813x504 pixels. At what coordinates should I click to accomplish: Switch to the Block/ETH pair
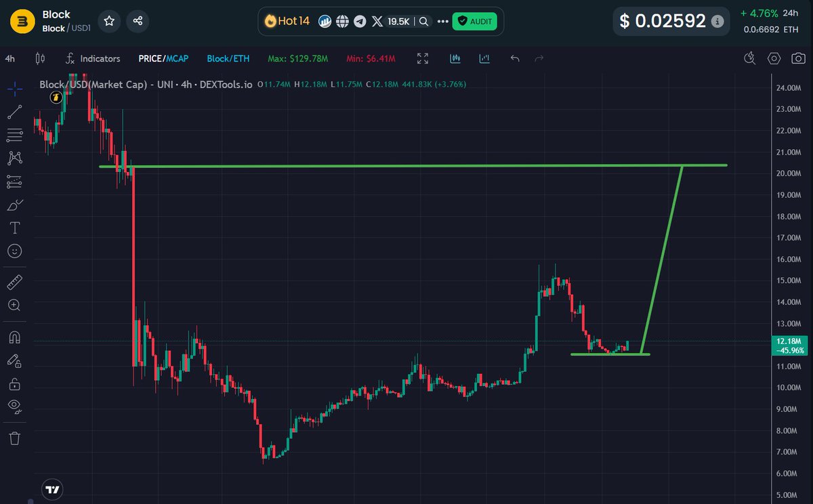pyautogui.click(x=228, y=59)
